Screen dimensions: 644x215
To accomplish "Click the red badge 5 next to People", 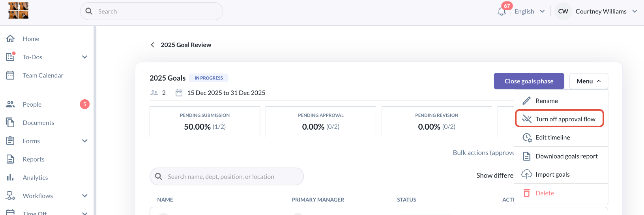I will pyautogui.click(x=84, y=104).
